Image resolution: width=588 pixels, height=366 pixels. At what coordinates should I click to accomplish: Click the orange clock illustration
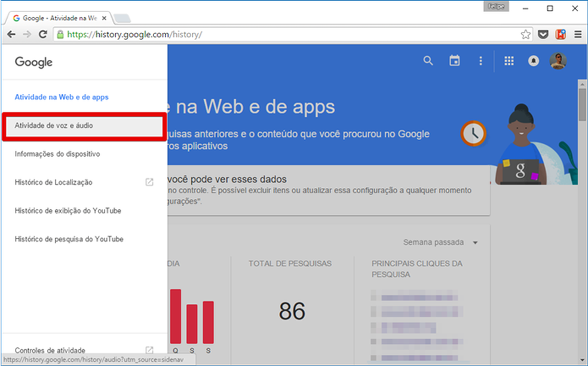click(473, 133)
